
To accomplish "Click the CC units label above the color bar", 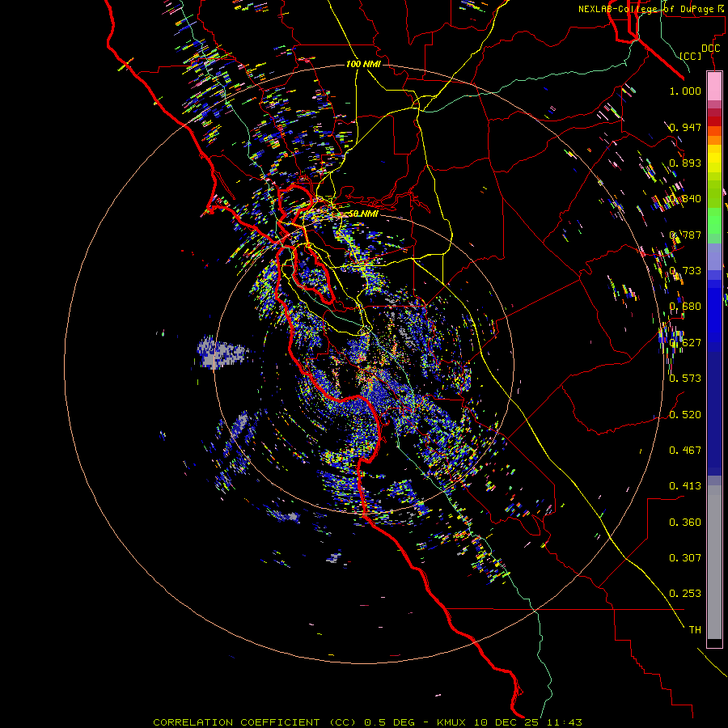I will pyautogui.click(x=691, y=56).
